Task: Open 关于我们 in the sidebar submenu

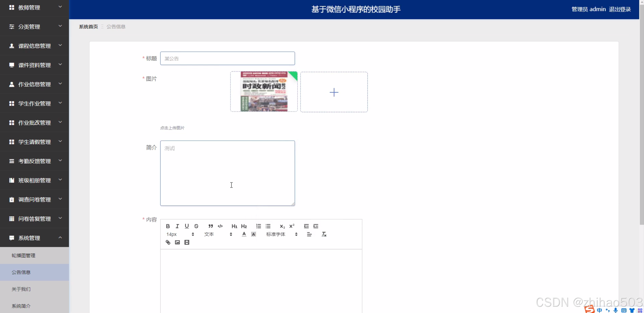Action: (21, 289)
